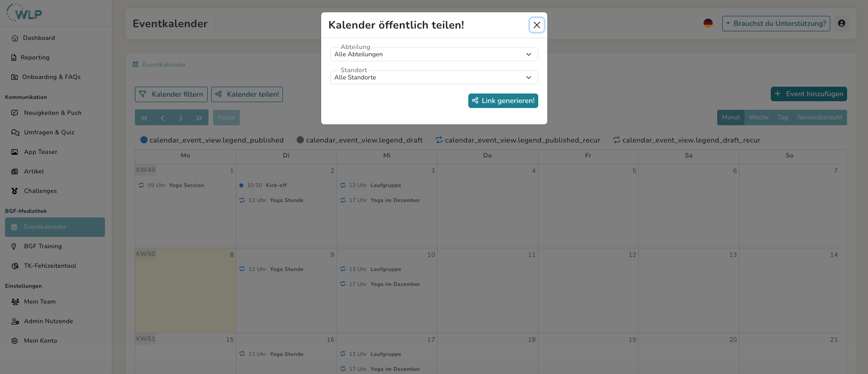Click the Link generieren button
This screenshot has height=374, width=868.
tap(503, 101)
